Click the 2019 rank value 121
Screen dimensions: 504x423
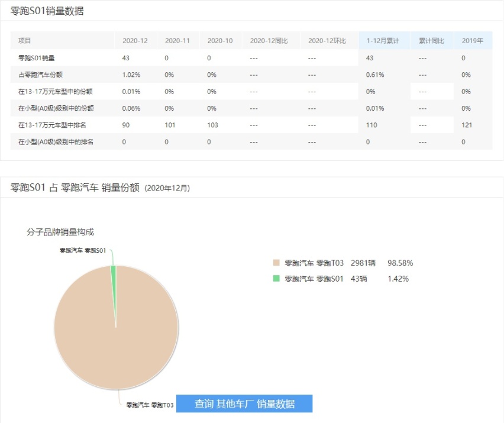[x=467, y=125]
